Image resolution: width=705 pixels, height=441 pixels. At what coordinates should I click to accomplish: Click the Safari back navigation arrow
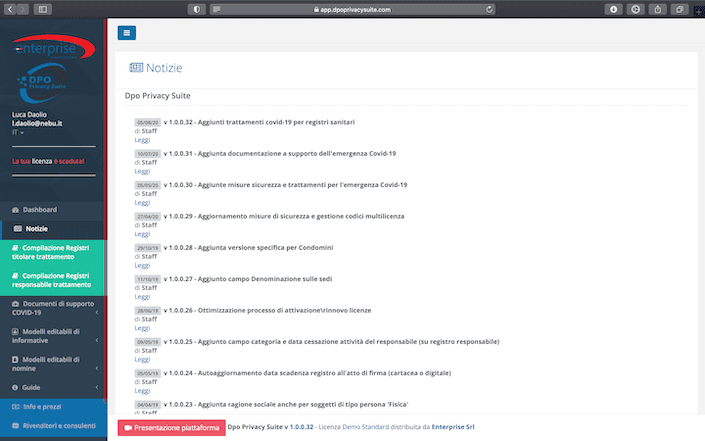pyautogui.click(x=10, y=9)
